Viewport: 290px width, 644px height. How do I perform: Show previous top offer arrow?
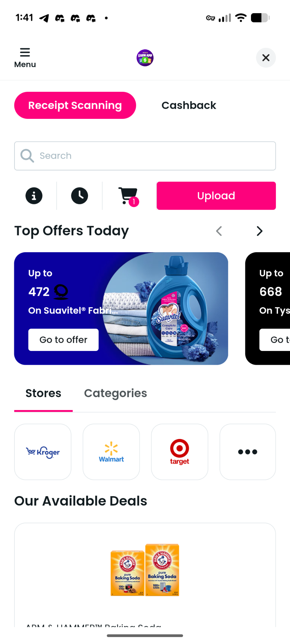pyautogui.click(x=219, y=231)
